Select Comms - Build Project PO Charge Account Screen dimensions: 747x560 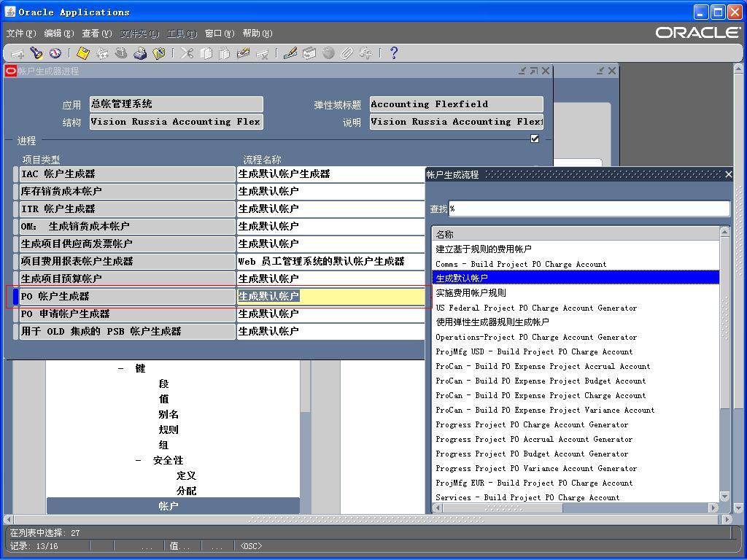click(x=576, y=264)
